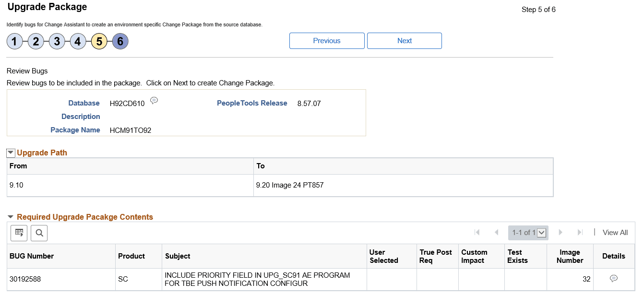Collapse Required Upgrade Pacakge Contents section

click(x=11, y=216)
